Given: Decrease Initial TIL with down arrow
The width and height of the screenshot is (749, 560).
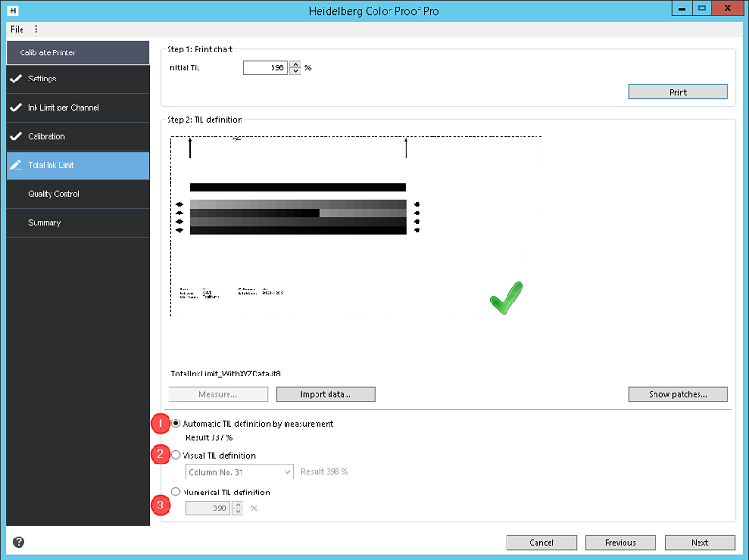Looking at the screenshot, I should (296, 71).
